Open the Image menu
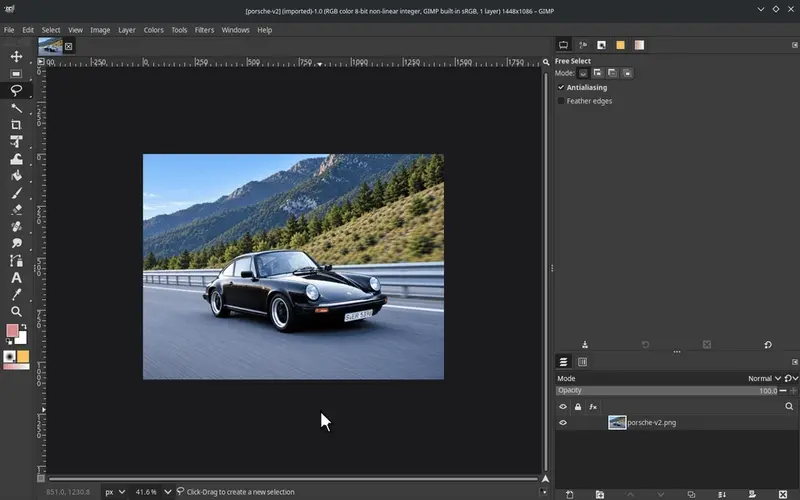The height and width of the screenshot is (500, 800). tap(100, 30)
